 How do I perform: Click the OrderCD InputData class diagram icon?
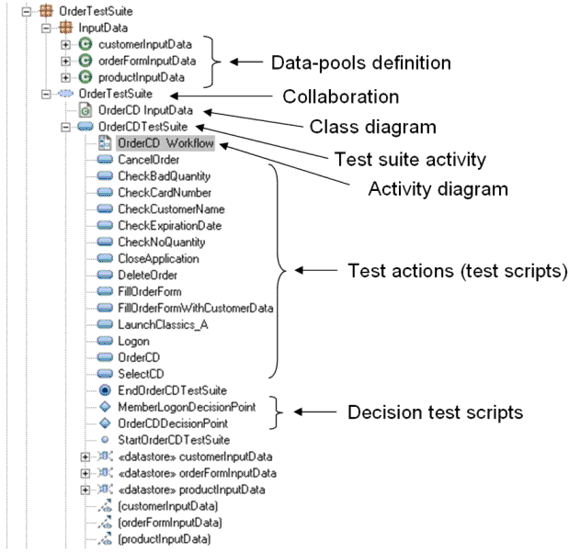(x=85, y=110)
